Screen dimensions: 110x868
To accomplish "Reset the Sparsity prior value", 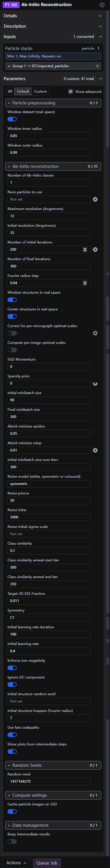I will [x=95, y=383].
